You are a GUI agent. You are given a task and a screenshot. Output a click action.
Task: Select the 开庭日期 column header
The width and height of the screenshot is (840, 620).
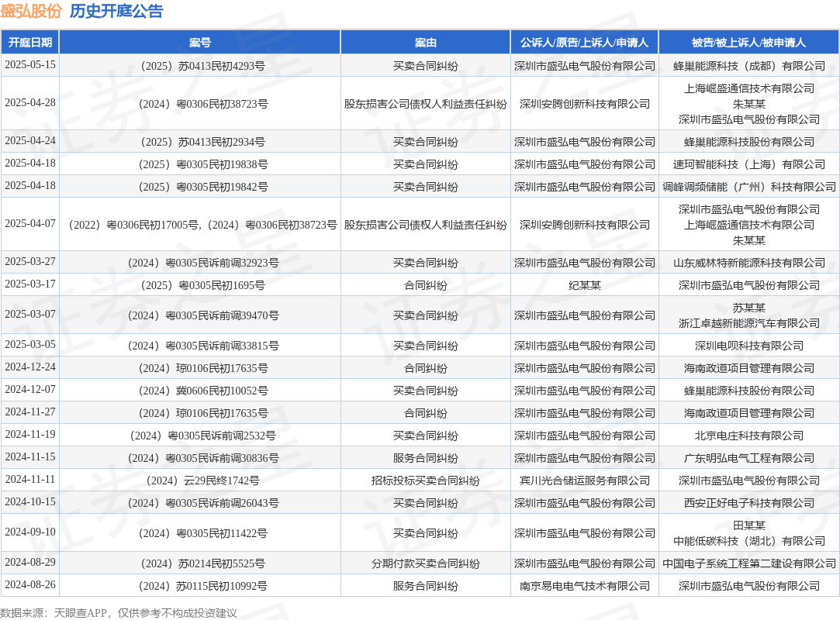pos(30,43)
